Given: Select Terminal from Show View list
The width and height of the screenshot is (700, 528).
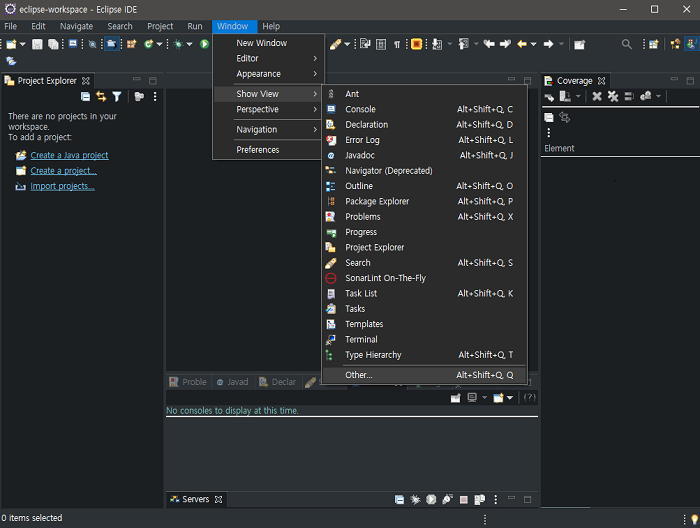Looking at the screenshot, I should pyautogui.click(x=361, y=340).
